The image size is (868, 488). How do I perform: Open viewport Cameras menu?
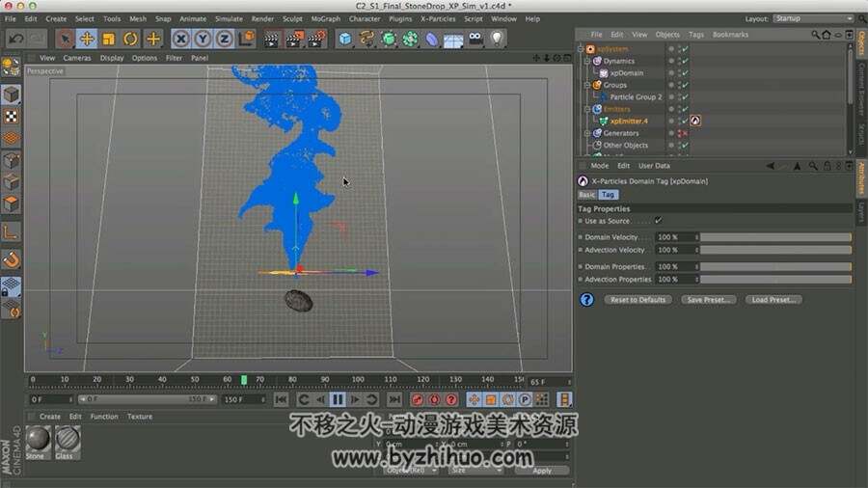pos(76,58)
